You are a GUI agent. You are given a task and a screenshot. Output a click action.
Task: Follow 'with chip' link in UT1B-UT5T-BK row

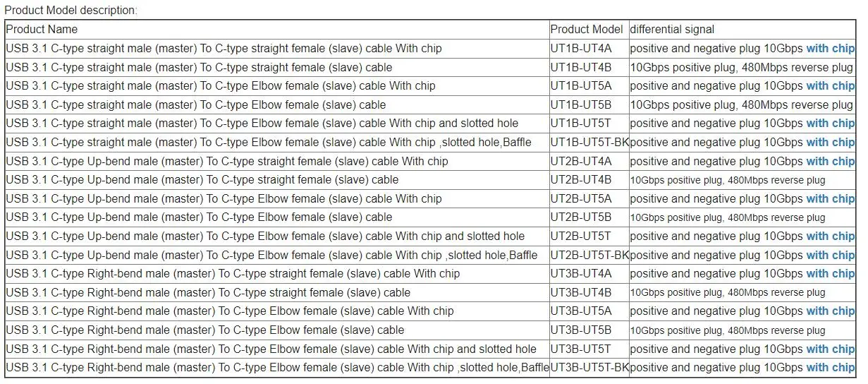830,143
